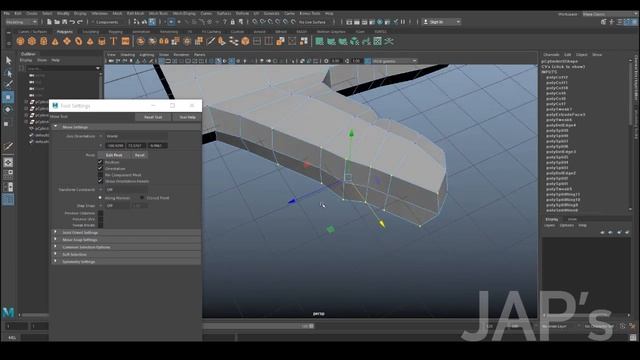The width and height of the screenshot is (640, 360).
Task: Enable the Preserve Children checkbox
Action: pyautogui.click(x=100, y=213)
